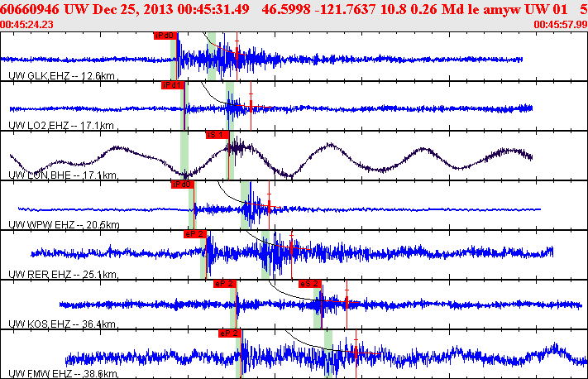Screen dimensions: 588x379
Task: Select station label UW RER EHZ -- 25.1km
Action: [x=63, y=274]
